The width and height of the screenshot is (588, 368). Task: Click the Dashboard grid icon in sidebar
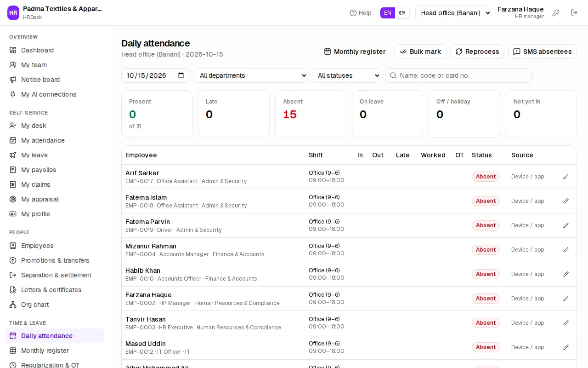tap(13, 50)
